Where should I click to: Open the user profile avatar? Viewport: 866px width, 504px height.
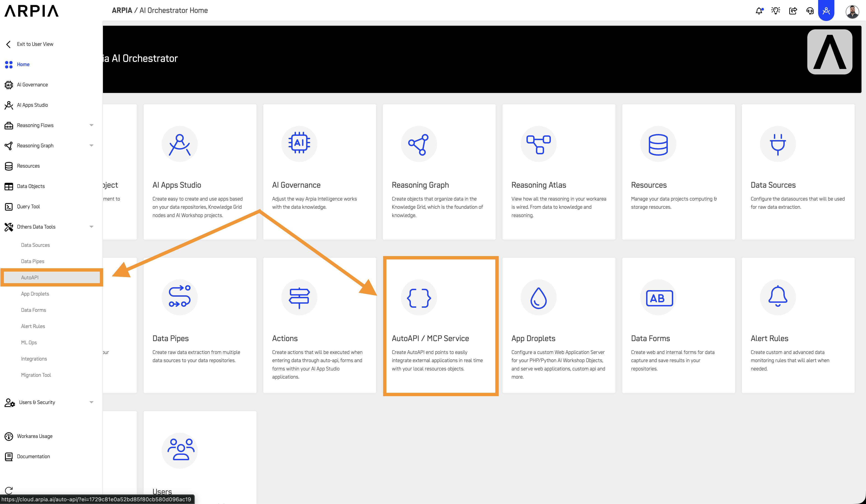coord(852,12)
